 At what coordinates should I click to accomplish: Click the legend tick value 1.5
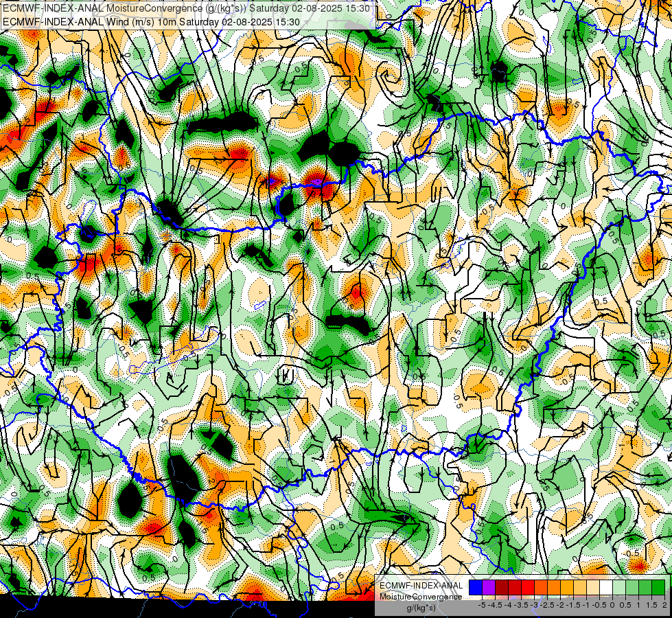[652, 605]
